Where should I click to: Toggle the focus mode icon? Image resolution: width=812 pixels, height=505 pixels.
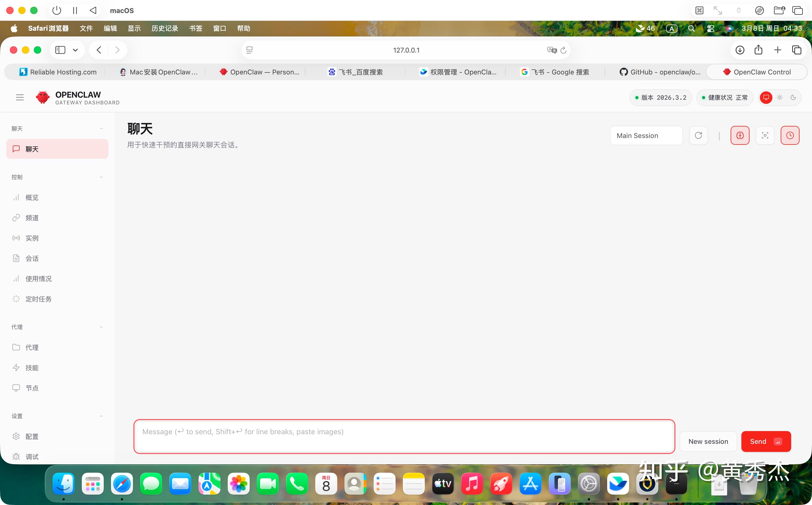(765, 135)
